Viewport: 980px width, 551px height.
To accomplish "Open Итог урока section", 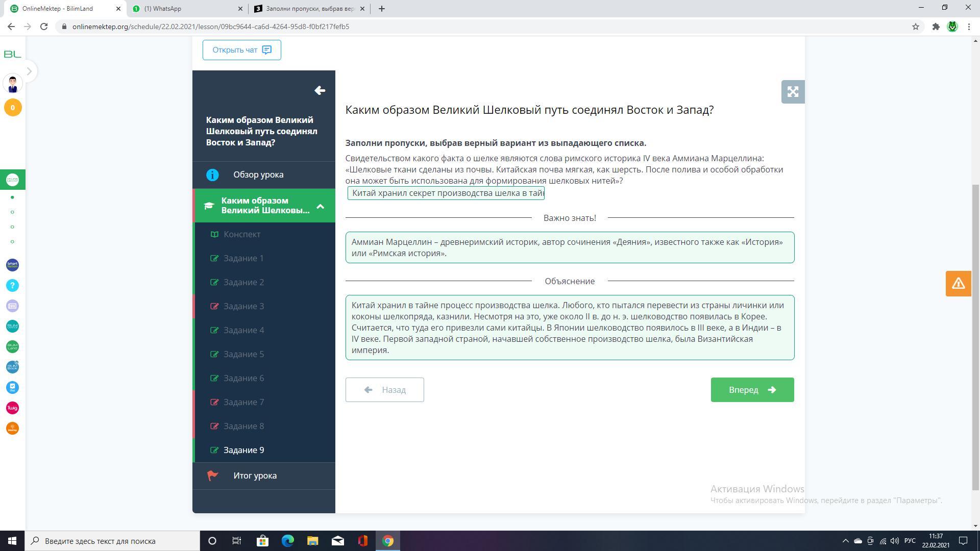I will point(255,475).
